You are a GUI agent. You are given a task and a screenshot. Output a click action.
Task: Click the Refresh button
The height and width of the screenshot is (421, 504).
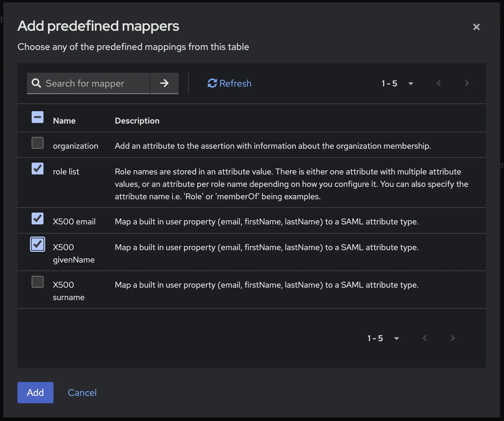230,83
